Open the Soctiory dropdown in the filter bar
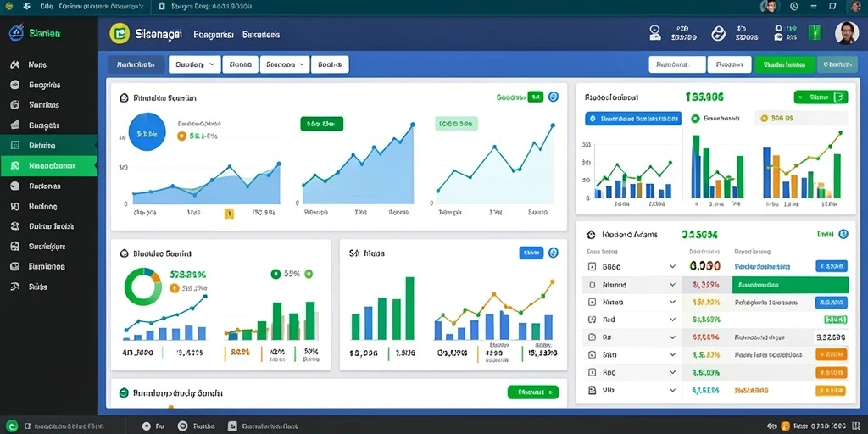Screen dimensions: 868x434 click(194, 64)
